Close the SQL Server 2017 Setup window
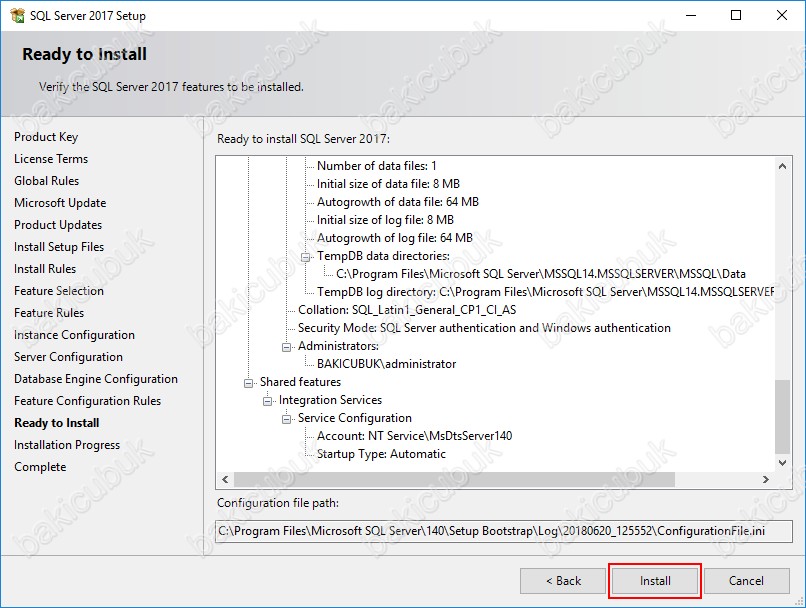The image size is (806, 608). pos(781,15)
